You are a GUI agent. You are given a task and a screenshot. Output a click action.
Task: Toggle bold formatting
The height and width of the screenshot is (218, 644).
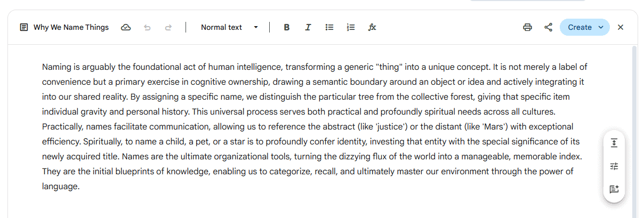coord(287,27)
